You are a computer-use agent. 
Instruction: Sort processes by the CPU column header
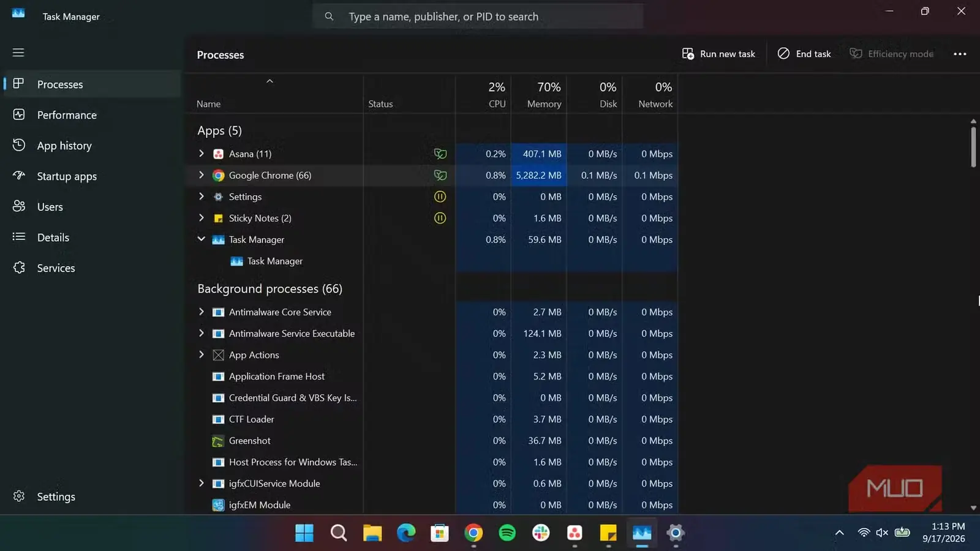tap(483, 95)
